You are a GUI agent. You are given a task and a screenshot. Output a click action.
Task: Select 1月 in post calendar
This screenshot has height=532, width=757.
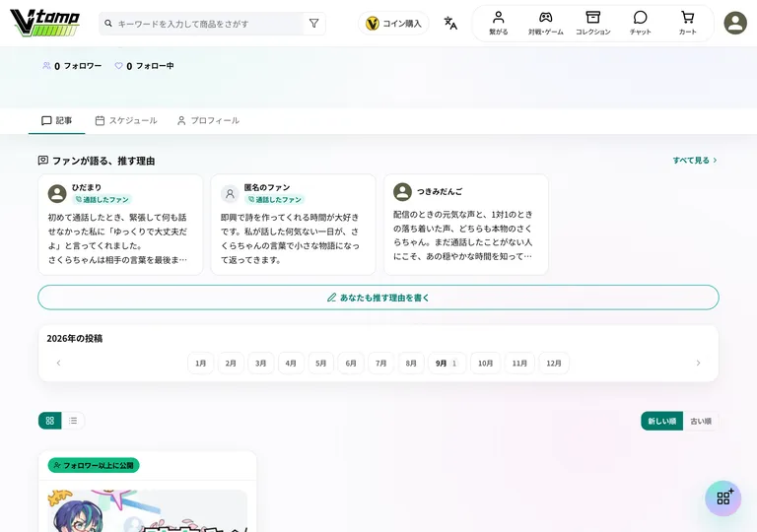click(201, 363)
